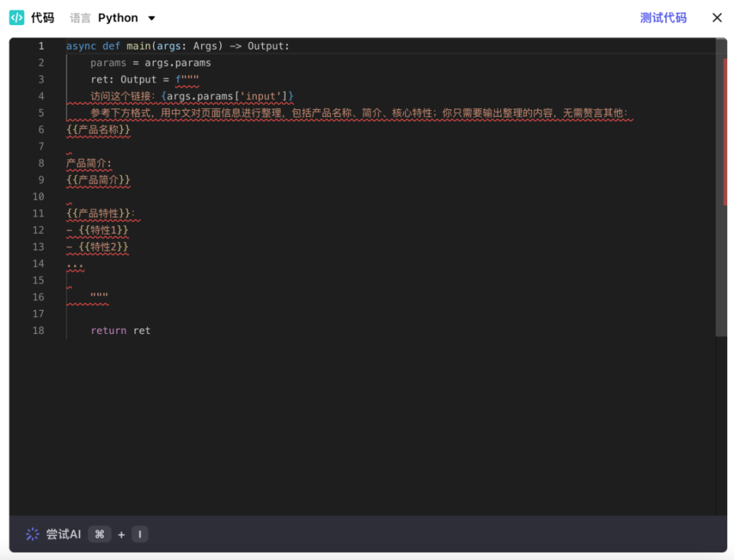Viewport: 734px width, 560px height.
Task: Click line number 1 in the gutter
Action: (x=41, y=46)
